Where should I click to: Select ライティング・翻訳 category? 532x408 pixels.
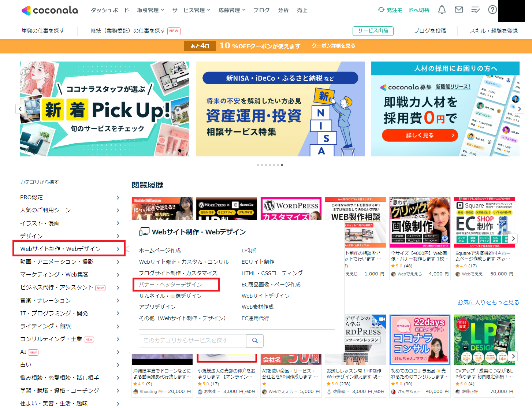click(x=70, y=326)
